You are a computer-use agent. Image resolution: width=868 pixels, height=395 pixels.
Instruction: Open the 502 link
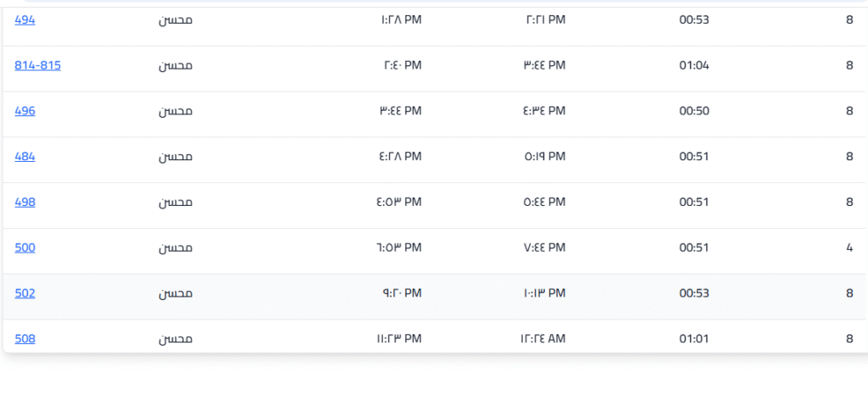pyautogui.click(x=25, y=293)
